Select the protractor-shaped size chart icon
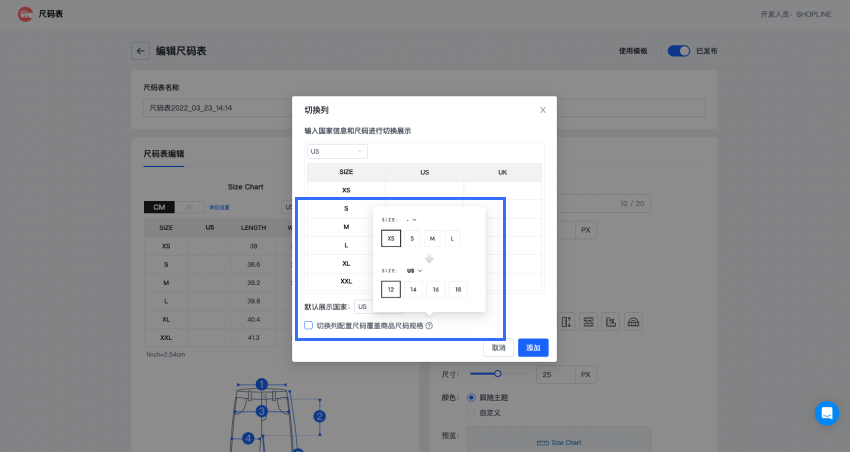850x452 pixels. [632, 322]
